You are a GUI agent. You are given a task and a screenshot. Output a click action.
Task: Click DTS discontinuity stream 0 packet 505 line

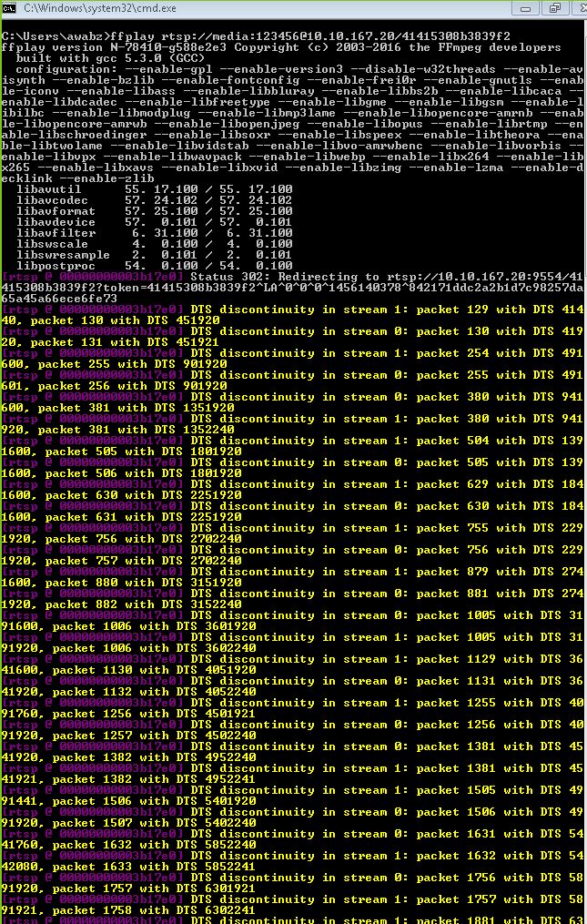[x=292, y=462]
